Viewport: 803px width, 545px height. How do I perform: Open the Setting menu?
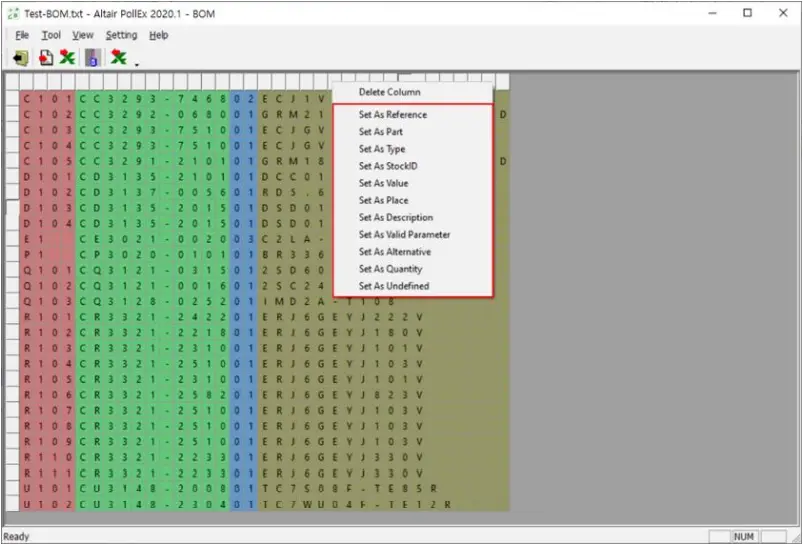[x=121, y=35]
